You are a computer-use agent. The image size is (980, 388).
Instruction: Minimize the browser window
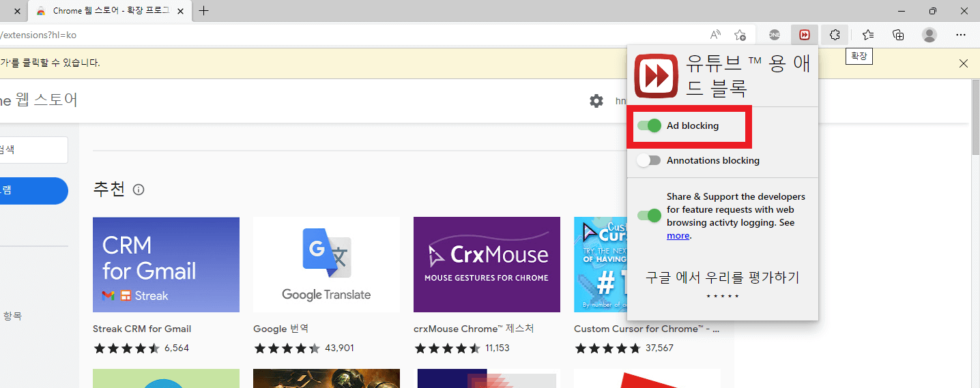(x=902, y=10)
